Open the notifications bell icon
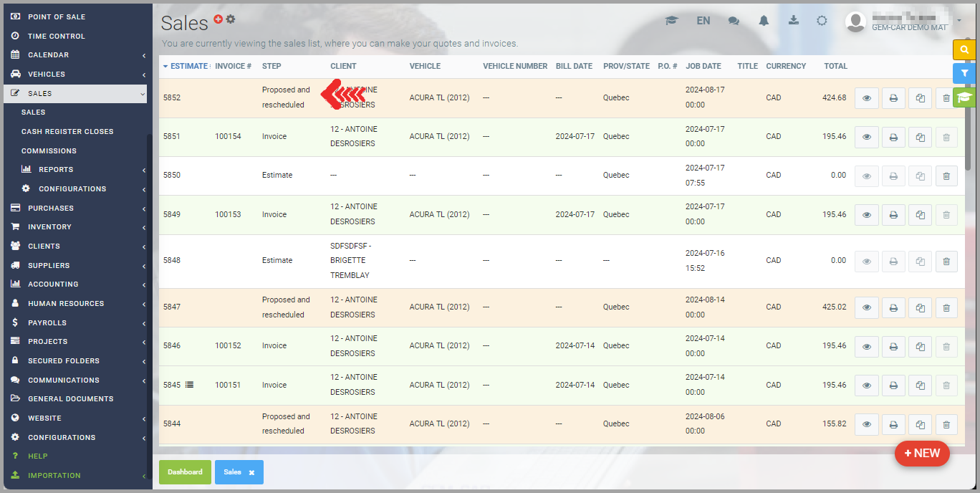 764,21
